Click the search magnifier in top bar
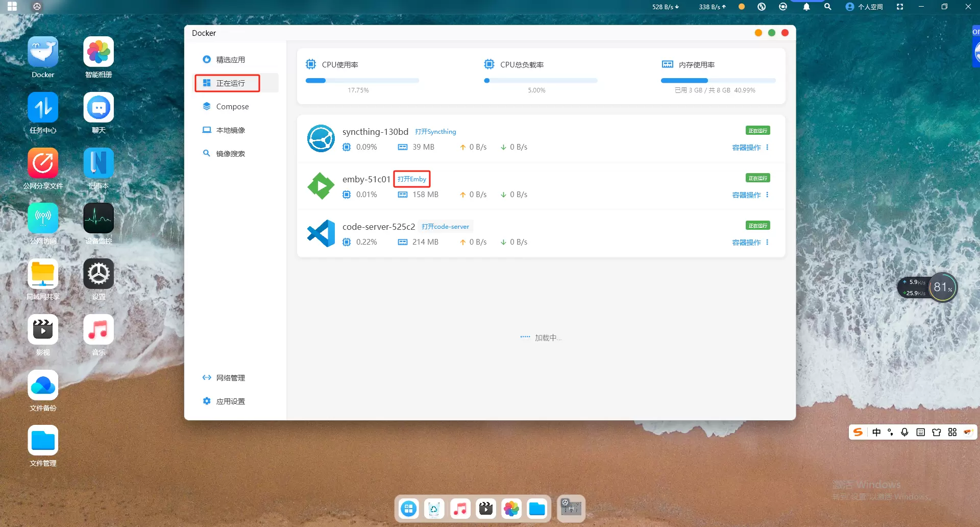980x527 pixels. click(x=827, y=7)
